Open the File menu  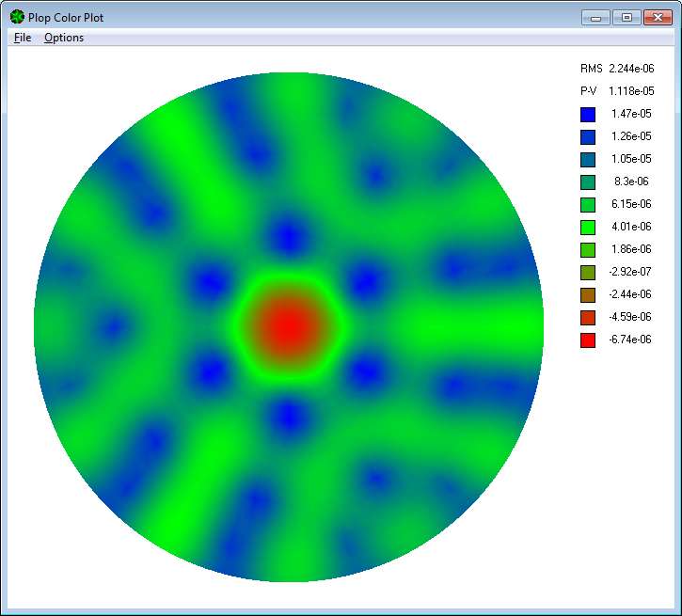23,38
